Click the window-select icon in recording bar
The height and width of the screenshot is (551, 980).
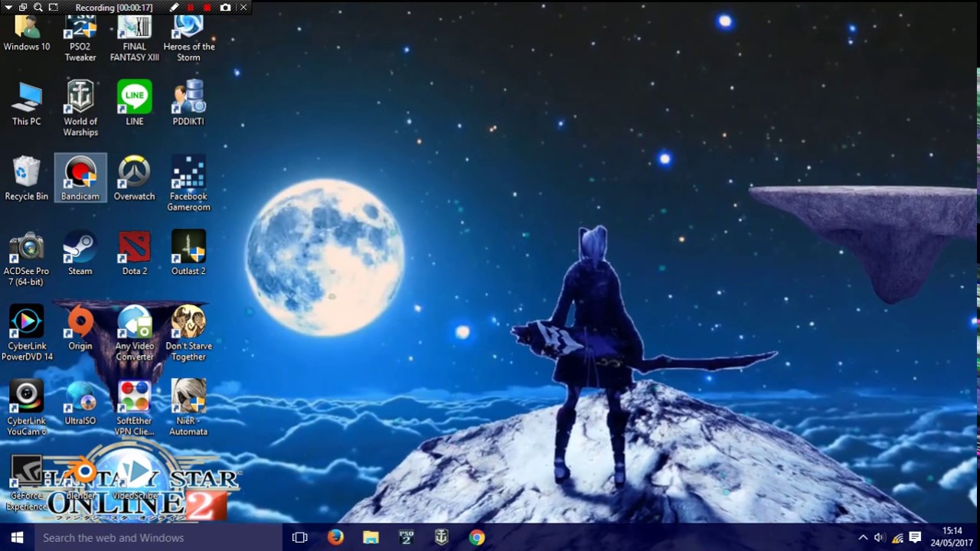[x=22, y=8]
